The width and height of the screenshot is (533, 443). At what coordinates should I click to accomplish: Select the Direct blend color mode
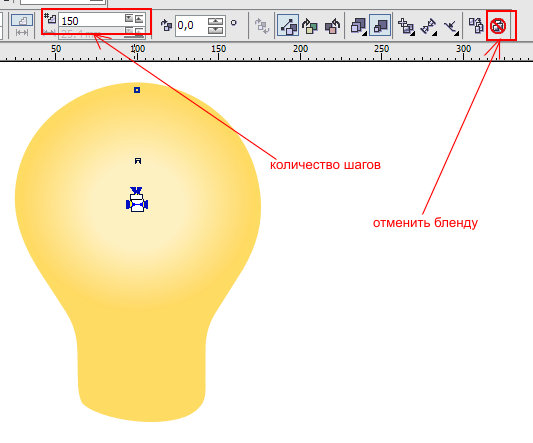tap(288, 25)
